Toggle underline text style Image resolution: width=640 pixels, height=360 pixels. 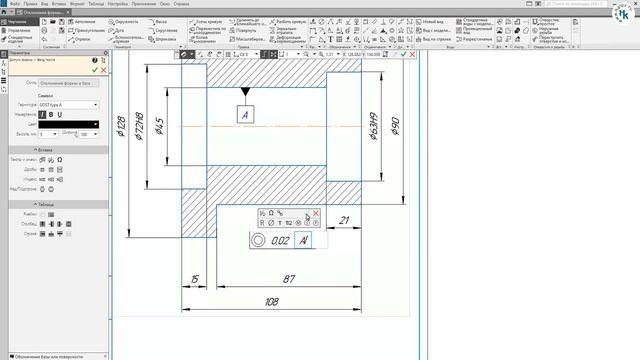tap(60, 115)
